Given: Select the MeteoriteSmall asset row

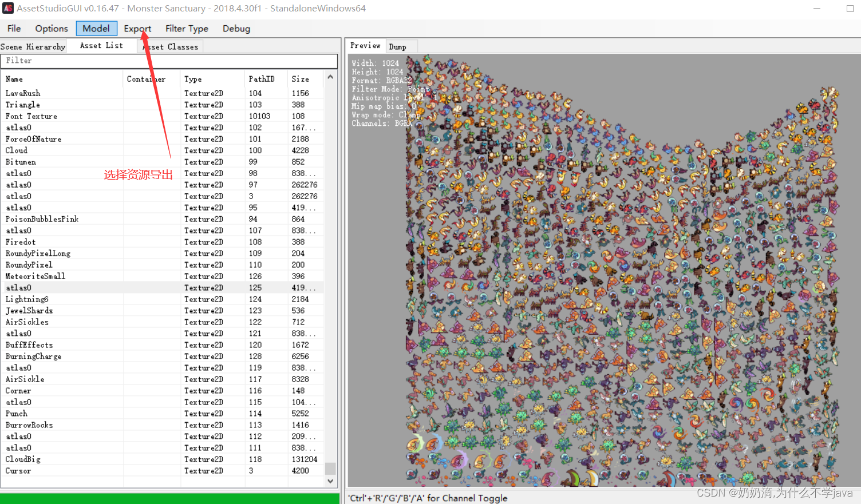Looking at the screenshot, I should (x=163, y=276).
